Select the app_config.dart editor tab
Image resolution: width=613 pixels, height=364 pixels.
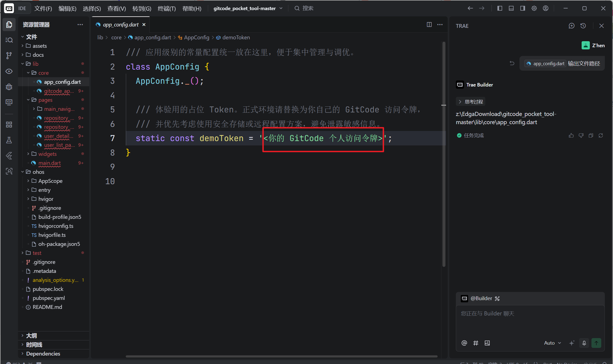[x=121, y=25]
